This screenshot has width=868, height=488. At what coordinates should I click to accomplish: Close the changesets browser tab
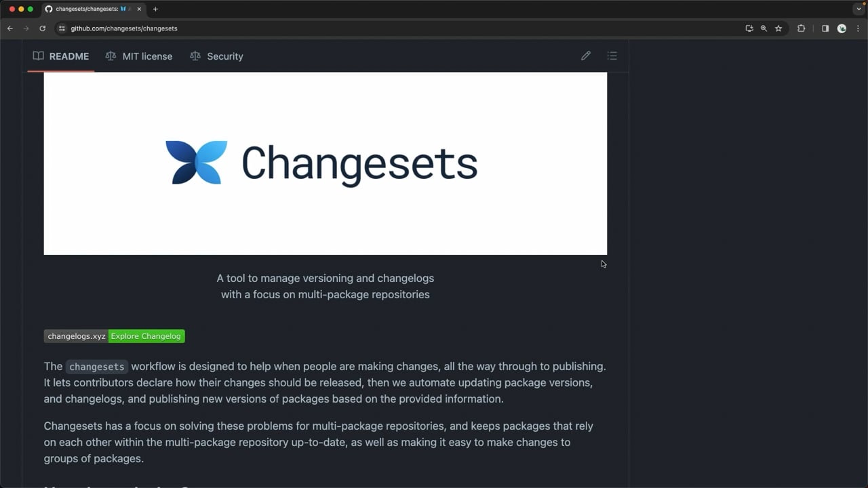click(139, 9)
